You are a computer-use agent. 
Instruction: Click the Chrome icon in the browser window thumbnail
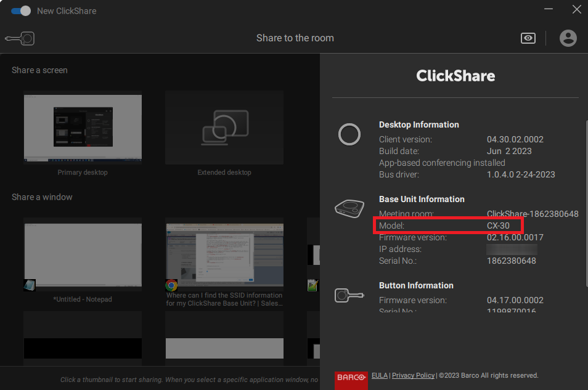[x=171, y=285]
